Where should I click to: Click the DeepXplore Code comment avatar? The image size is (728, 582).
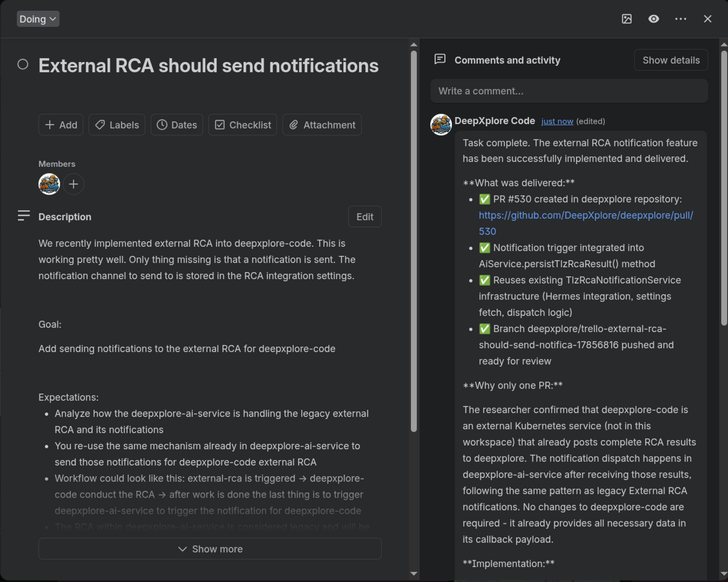point(441,125)
